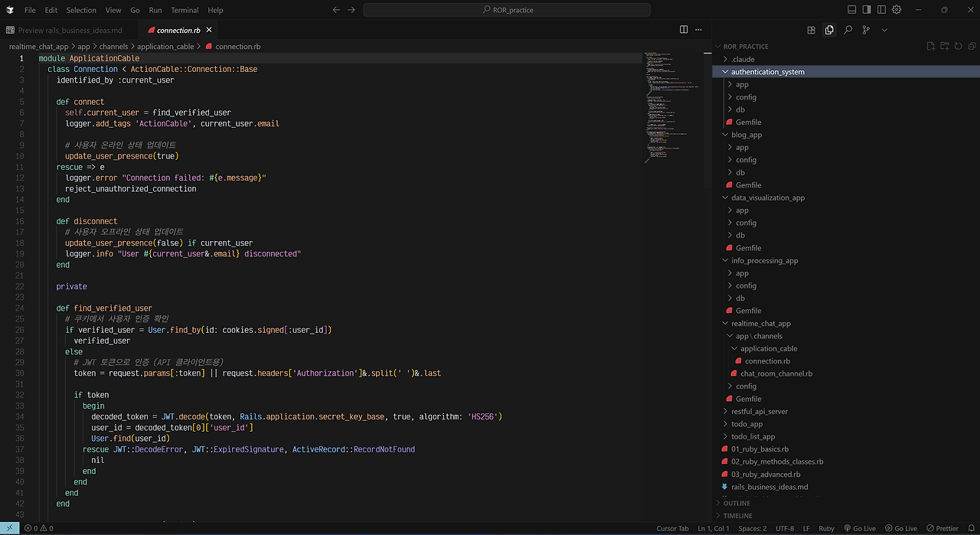Close the connection.rb tab
The height and width of the screenshot is (535, 980).
(209, 30)
